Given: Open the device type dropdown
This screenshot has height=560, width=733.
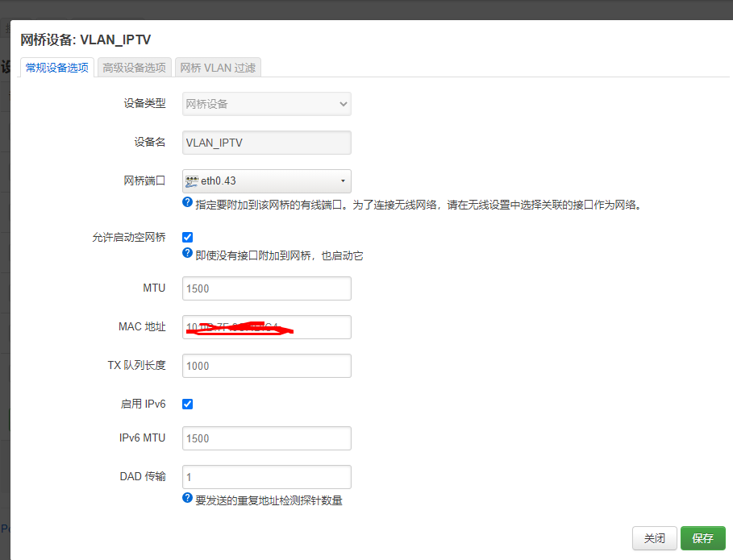Looking at the screenshot, I should pyautogui.click(x=266, y=104).
